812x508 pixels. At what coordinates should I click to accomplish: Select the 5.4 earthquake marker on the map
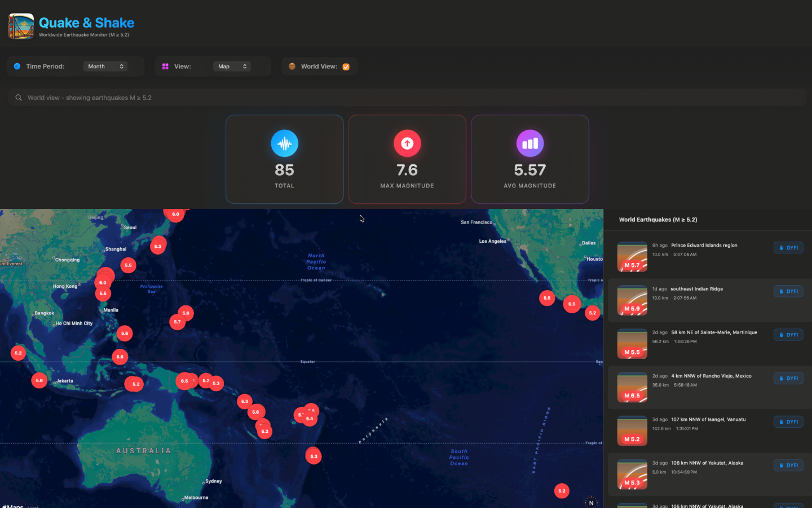[310, 418]
